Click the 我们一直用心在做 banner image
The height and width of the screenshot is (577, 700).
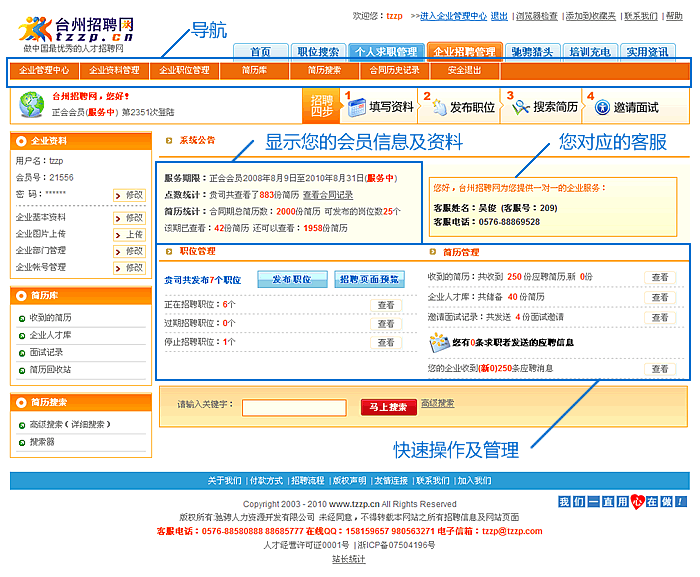622,502
